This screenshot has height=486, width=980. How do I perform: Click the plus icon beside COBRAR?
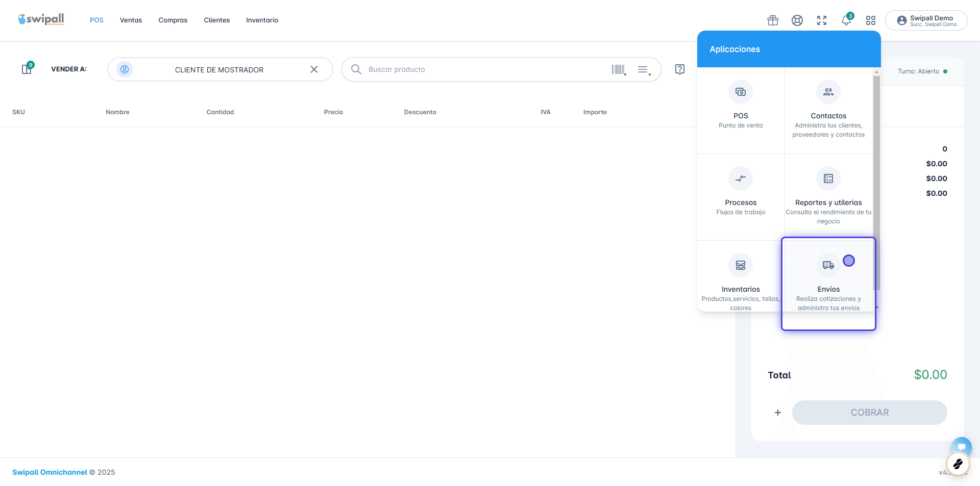point(777,413)
